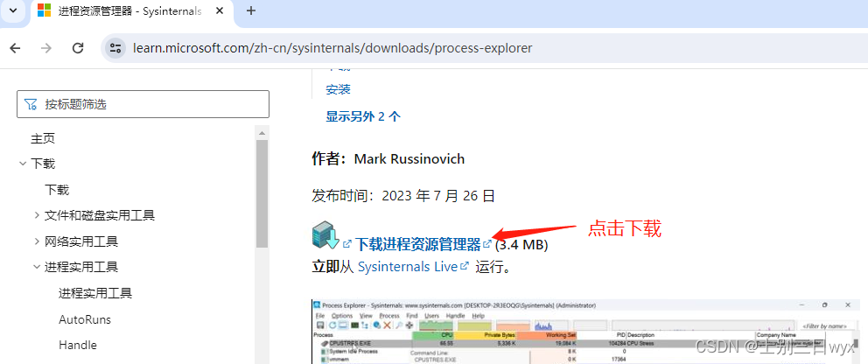Collapse 进程实用工具 section
The height and width of the screenshot is (364, 868).
[37, 267]
